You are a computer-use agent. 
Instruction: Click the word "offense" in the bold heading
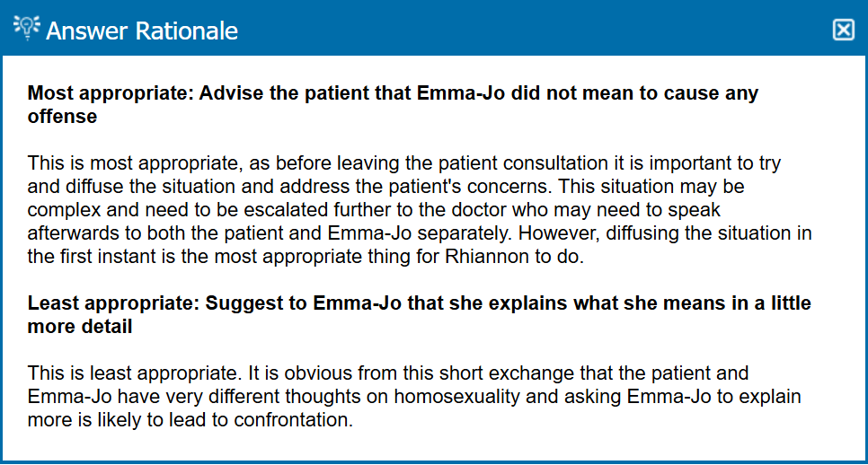[x=62, y=117]
